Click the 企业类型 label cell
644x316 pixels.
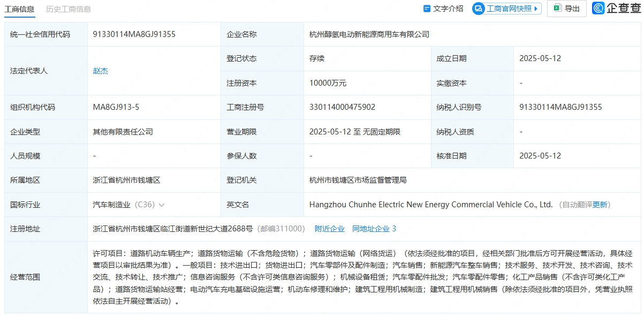tap(46, 132)
